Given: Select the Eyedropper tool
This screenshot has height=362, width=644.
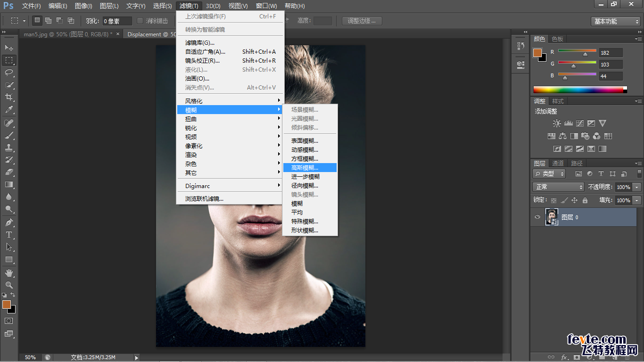Looking at the screenshot, I should pos(9,110).
